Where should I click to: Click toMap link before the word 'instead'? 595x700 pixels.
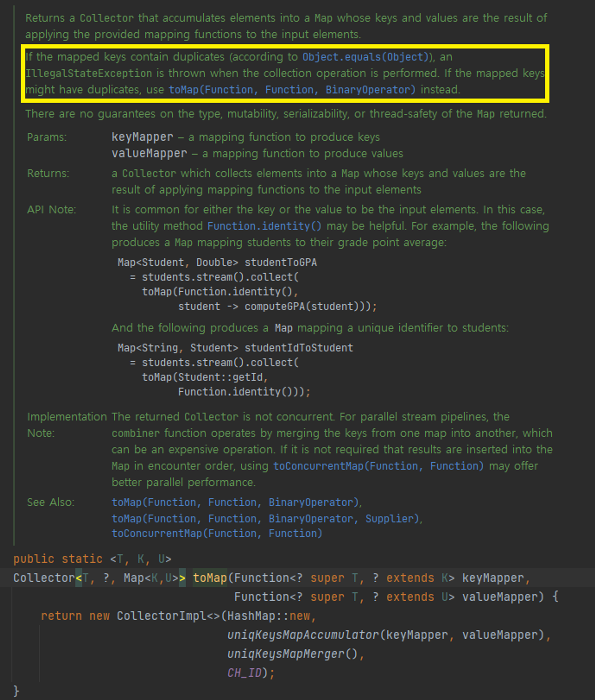pos(292,90)
